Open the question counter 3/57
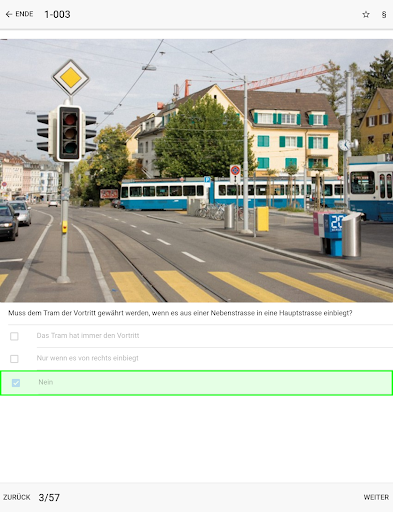 (49, 498)
